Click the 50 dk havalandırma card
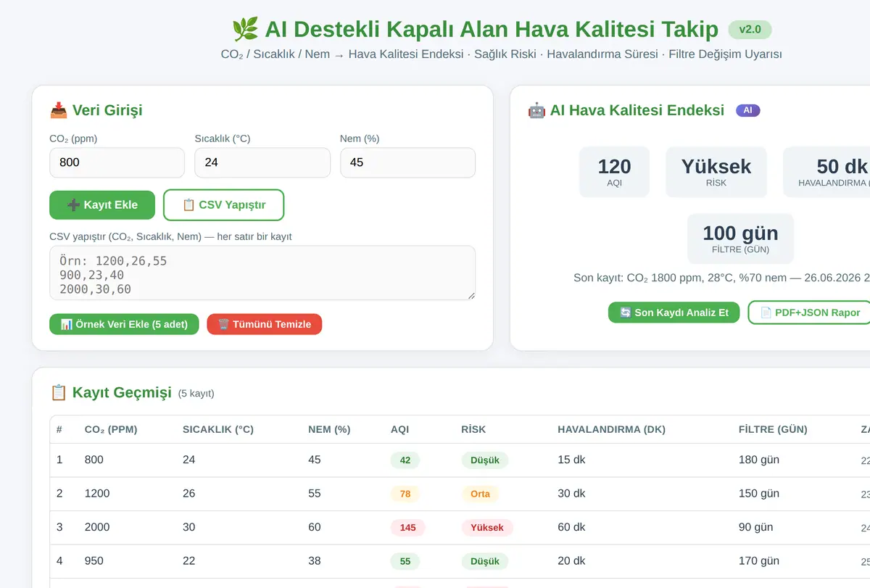This screenshot has height=588, width=870. click(827, 172)
